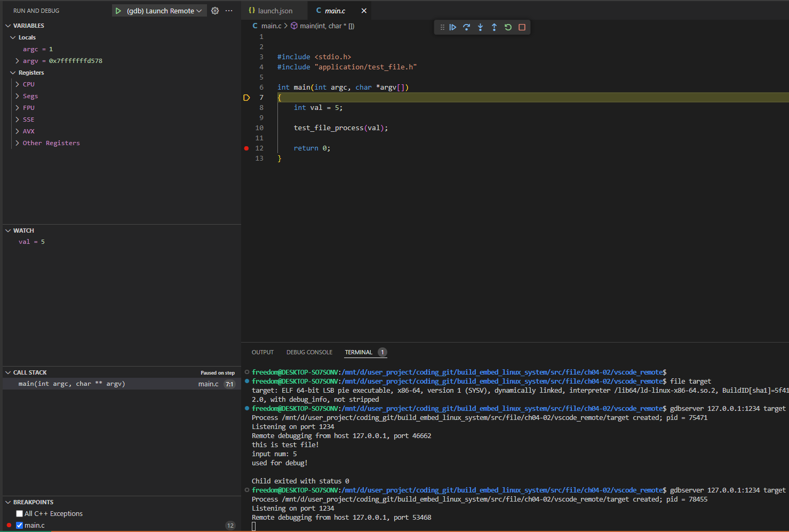This screenshot has width=789, height=532.
Task: Click the #include <stdio.h> line
Action: click(x=314, y=57)
